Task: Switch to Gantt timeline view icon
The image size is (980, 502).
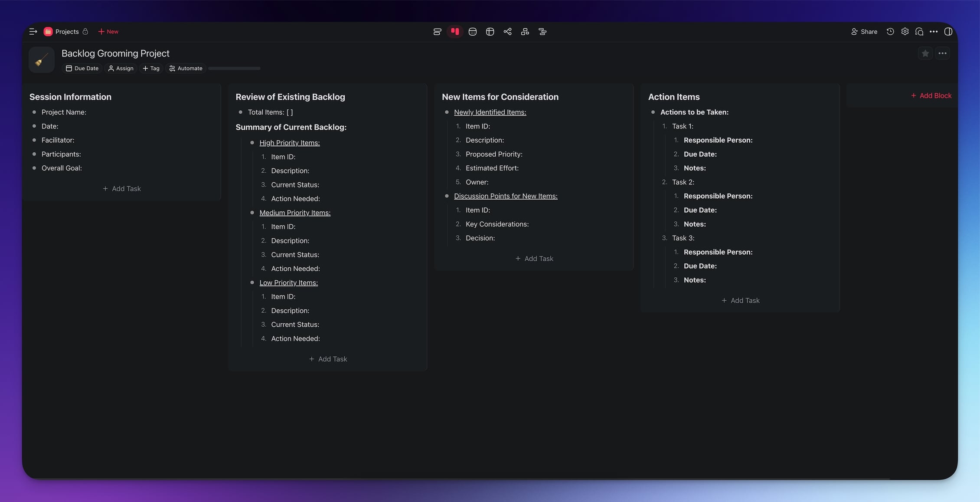Action: (x=542, y=32)
